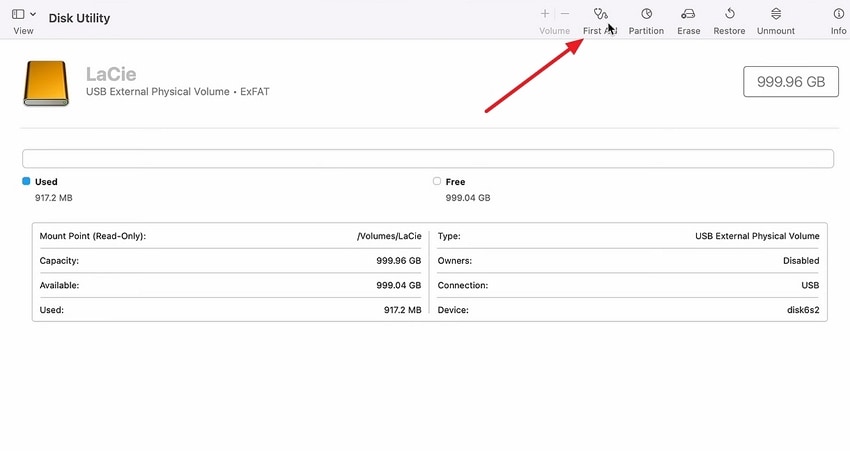
Task: Expand the View dropdown chevron
Action: pos(33,14)
